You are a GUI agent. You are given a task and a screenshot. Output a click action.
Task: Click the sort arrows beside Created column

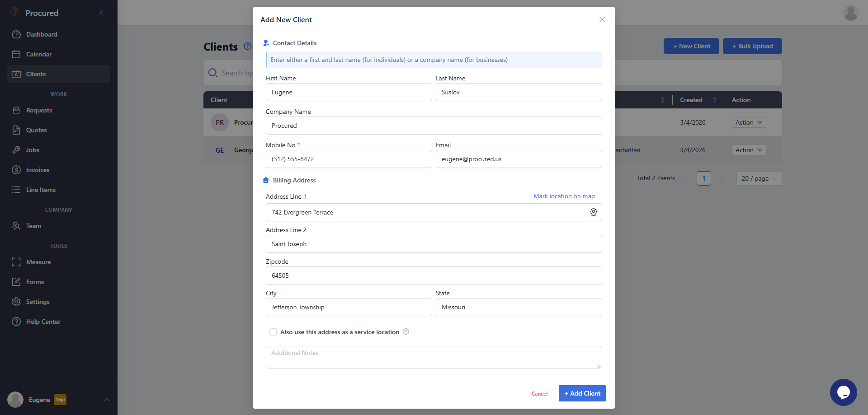pos(715,100)
